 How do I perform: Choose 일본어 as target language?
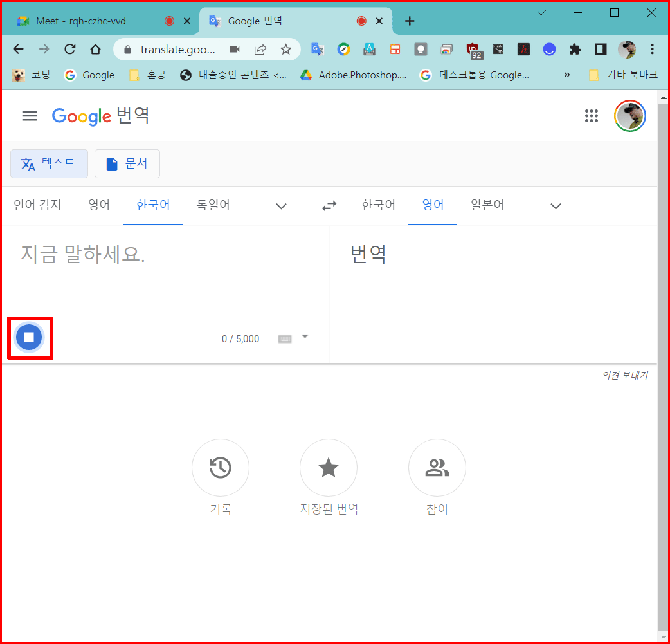coord(487,205)
